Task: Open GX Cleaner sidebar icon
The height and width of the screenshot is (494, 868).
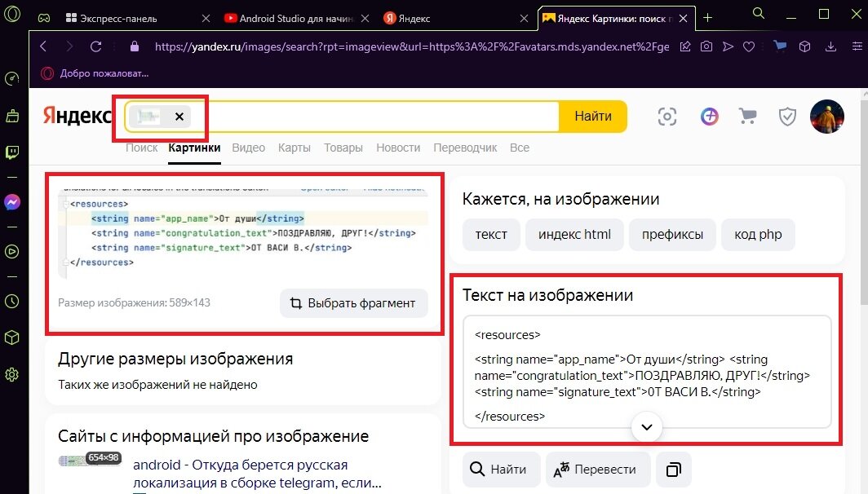Action: point(12,116)
